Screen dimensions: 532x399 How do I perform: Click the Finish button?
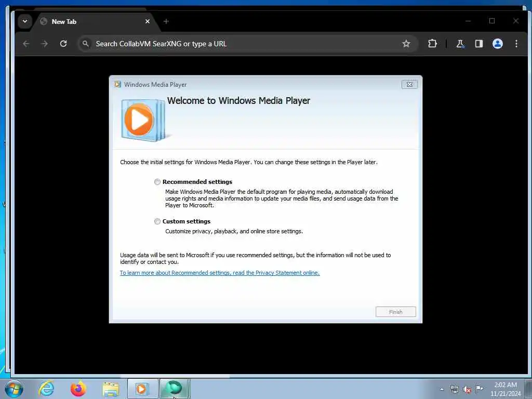tap(395, 312)
